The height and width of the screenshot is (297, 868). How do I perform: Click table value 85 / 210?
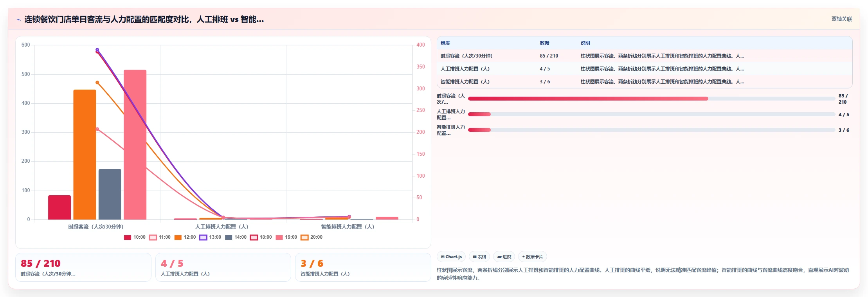click(549, 56)
